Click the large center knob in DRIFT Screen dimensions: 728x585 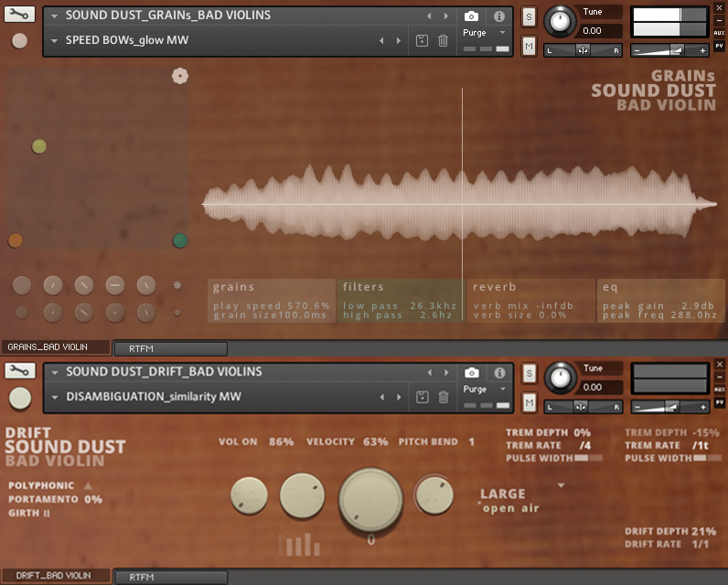pyautogui.click(x=371, y=499)
